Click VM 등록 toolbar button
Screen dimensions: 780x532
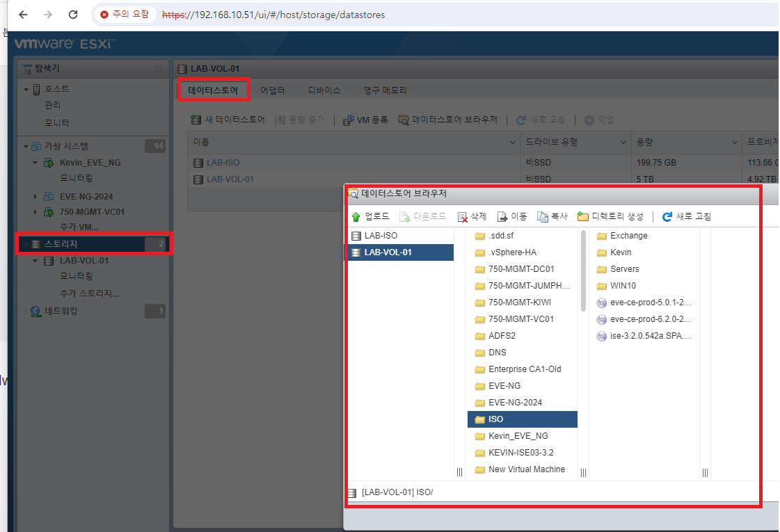[x=365, y=120]
